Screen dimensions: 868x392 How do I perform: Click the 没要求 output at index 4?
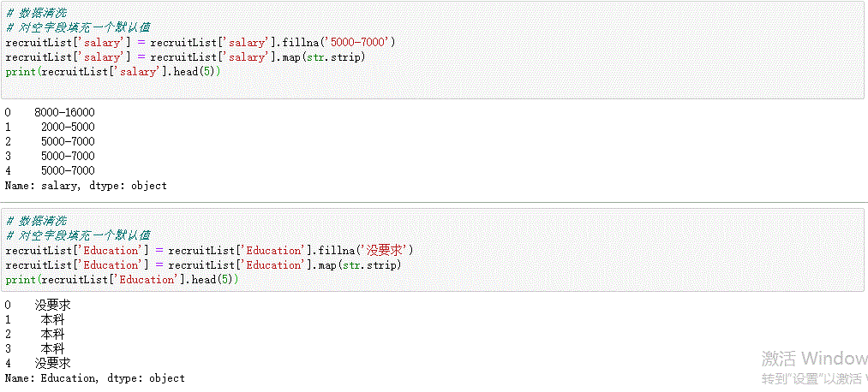tap(52, 363)
